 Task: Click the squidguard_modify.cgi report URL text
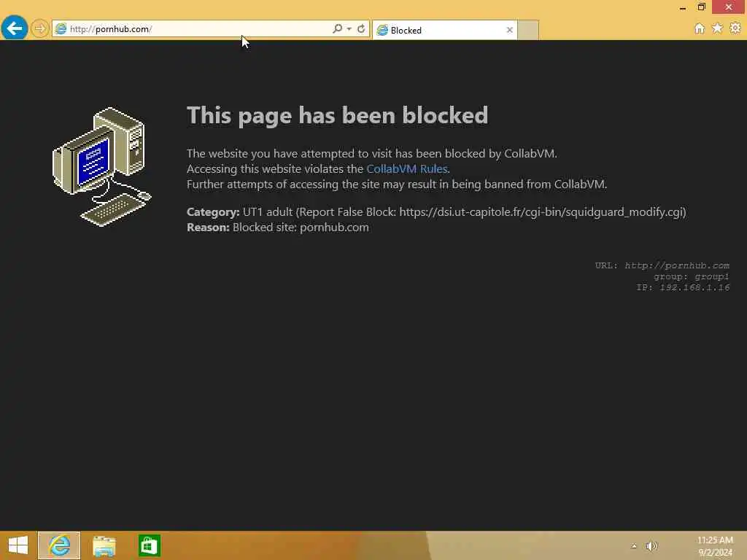(542, 212)
